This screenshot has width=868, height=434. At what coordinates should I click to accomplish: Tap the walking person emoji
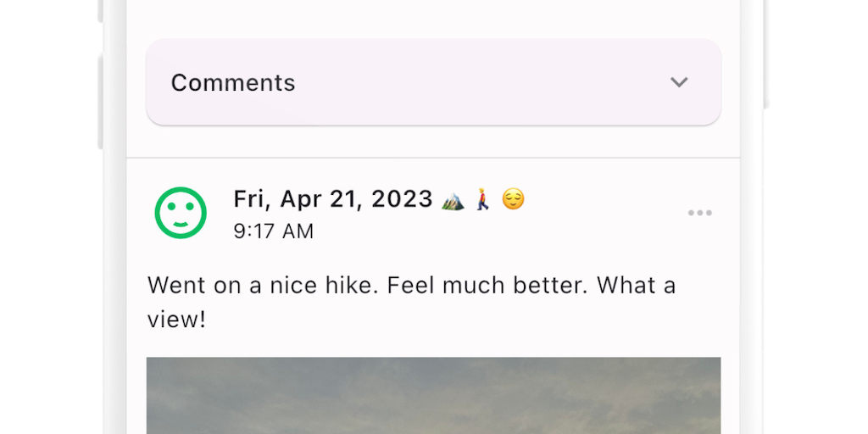point(483,199)
